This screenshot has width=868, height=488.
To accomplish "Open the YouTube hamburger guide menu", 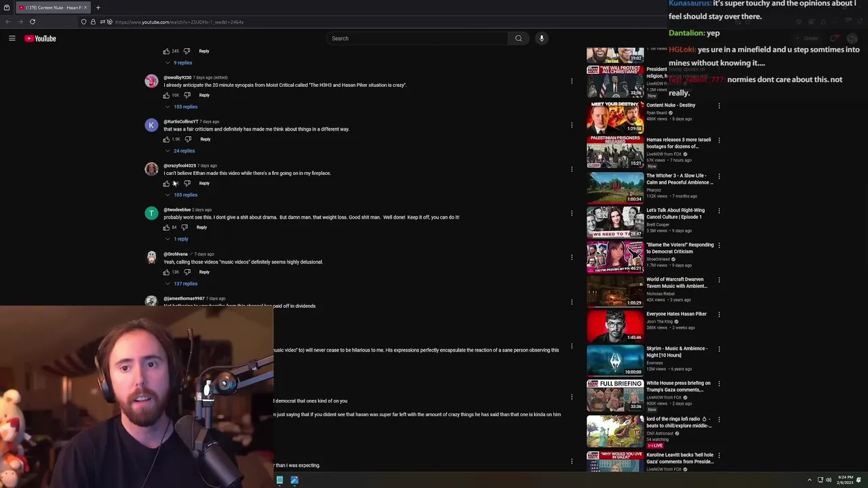I will tap(12, 39).
